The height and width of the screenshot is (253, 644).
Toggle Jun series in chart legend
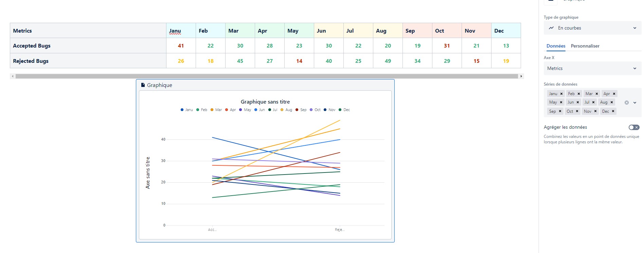260,110
